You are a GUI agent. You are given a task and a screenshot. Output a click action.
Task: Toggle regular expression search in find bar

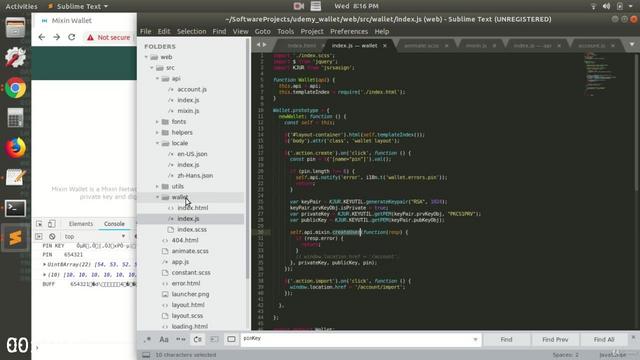147,339
